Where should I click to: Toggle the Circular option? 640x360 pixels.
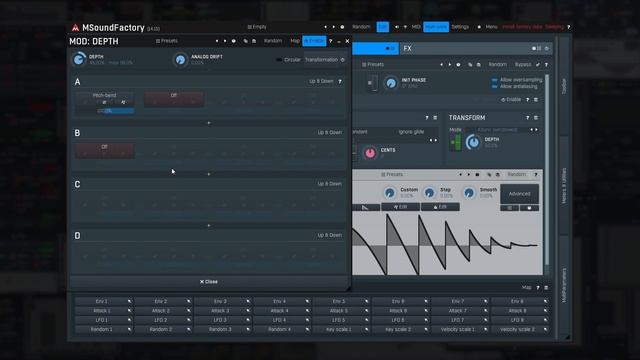289,60
